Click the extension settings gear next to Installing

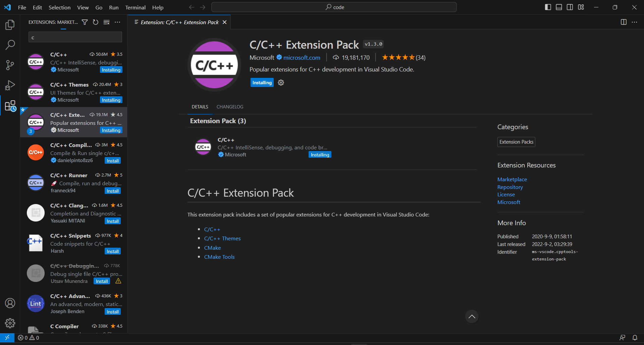click(x=281, y=83)
